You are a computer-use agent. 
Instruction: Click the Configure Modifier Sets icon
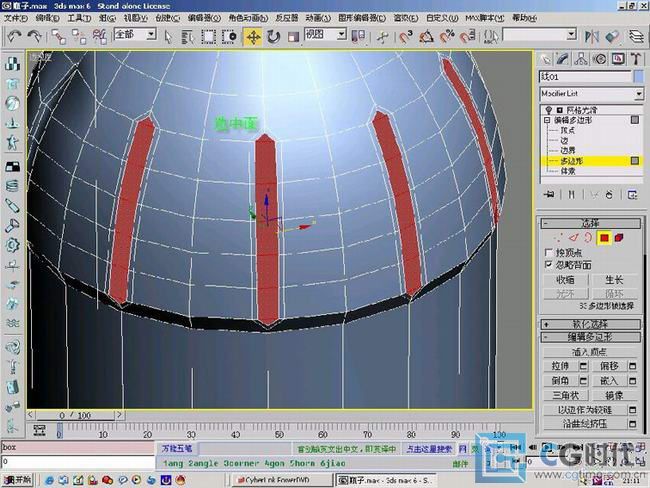[632, 194]
